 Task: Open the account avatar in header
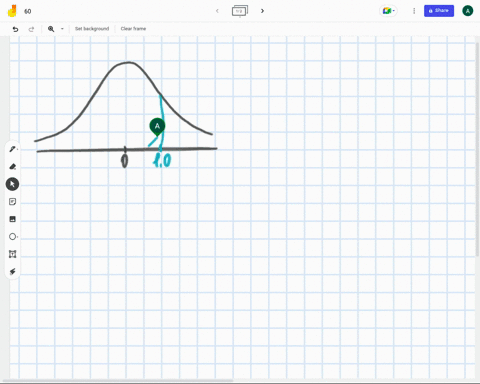point(468,11)
